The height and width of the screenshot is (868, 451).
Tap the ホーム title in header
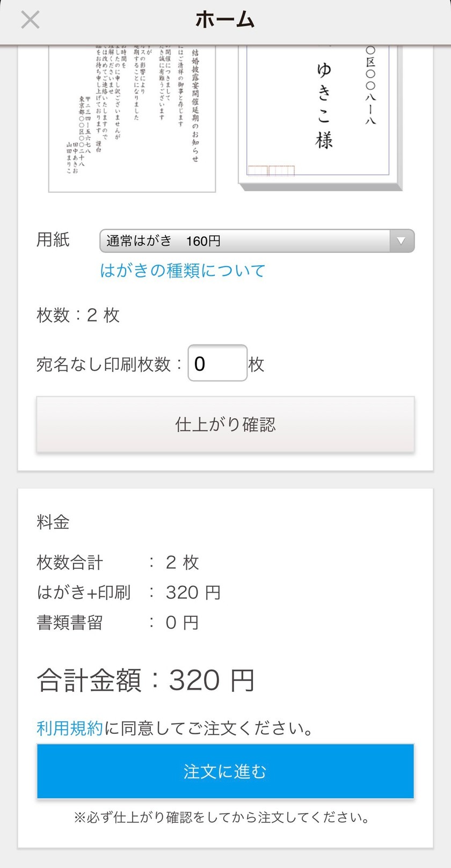[x=225, y=20]
